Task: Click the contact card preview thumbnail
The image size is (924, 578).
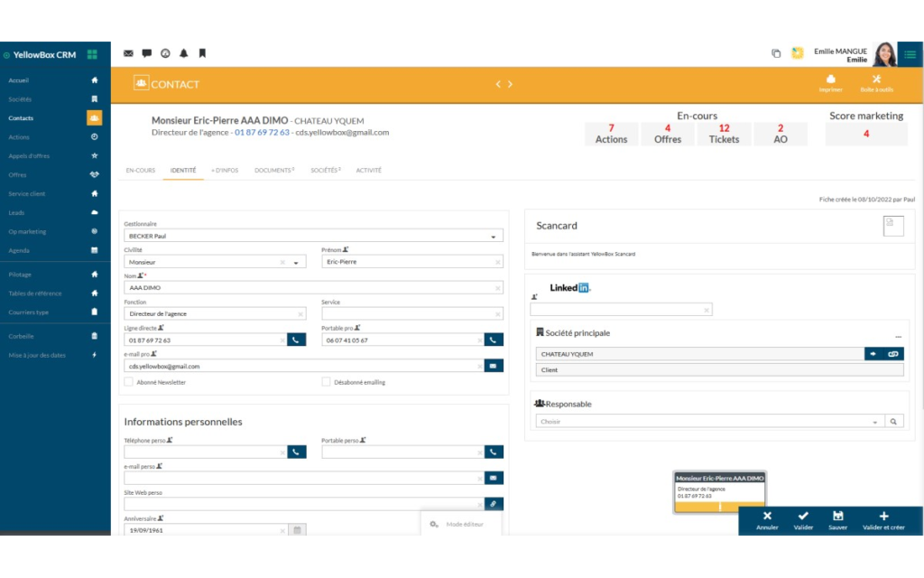Action: pos(719,491)
